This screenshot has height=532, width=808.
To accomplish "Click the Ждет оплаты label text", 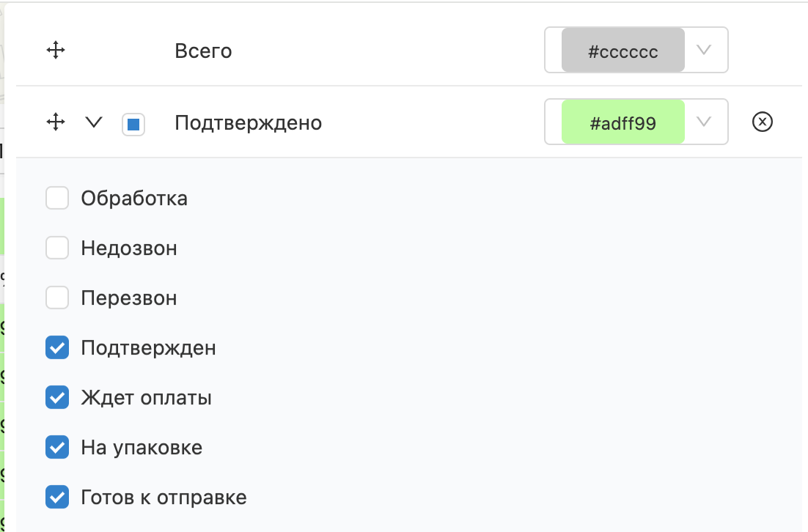I will [147, 398].
